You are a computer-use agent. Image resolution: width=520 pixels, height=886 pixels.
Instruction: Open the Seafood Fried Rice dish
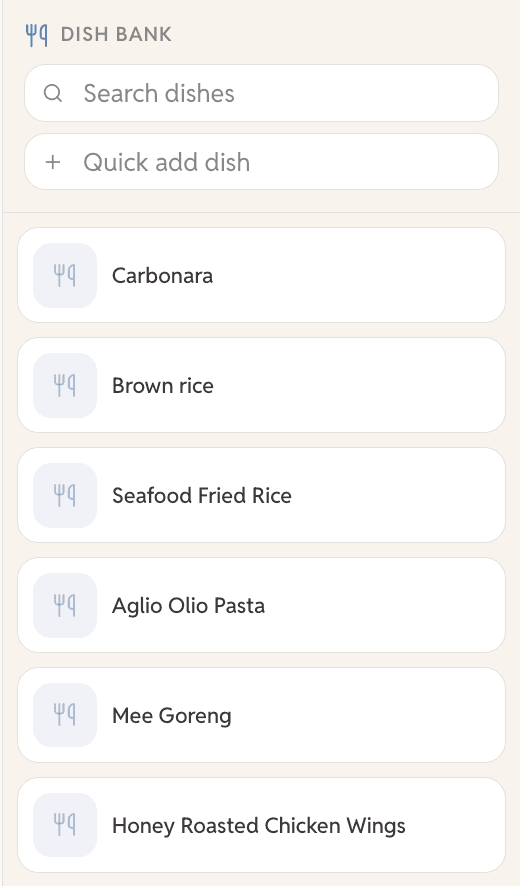[x=262, y=496]
